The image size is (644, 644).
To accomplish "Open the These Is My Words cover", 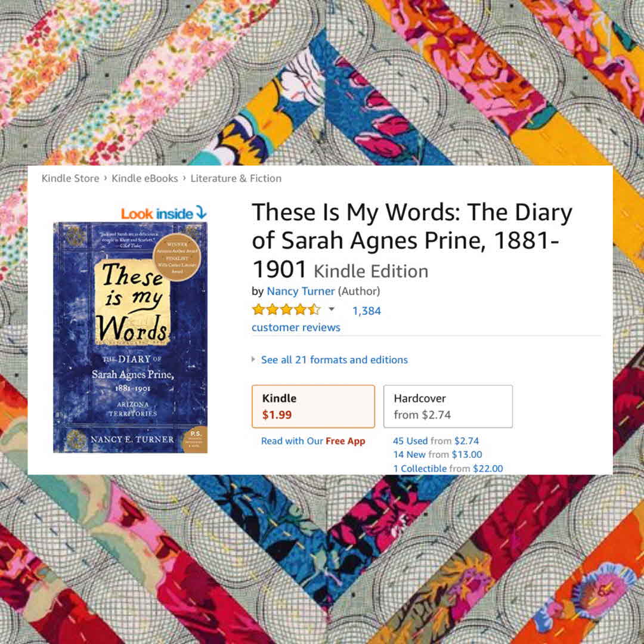I will coord(130,337).
